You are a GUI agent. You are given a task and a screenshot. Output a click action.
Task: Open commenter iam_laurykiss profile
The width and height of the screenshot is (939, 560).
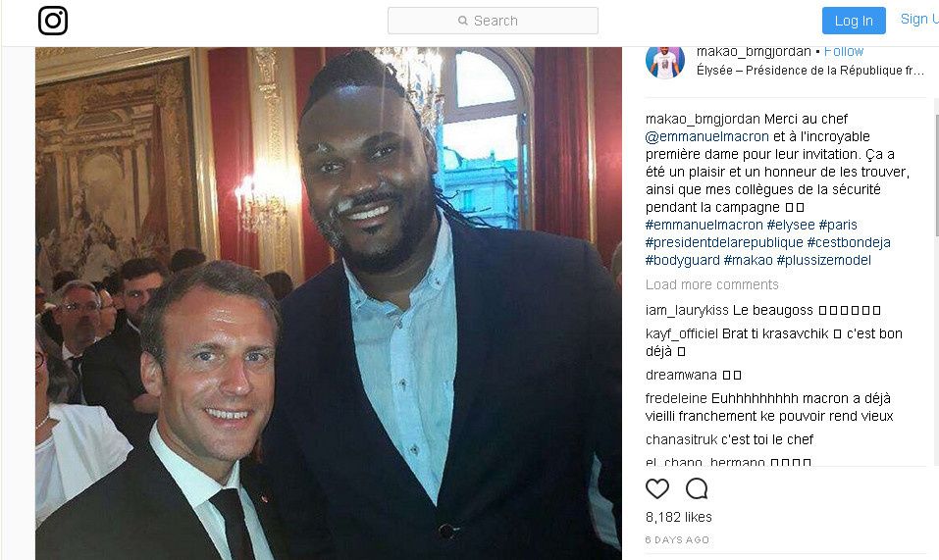pyautogui.click(x=687, y=310)
